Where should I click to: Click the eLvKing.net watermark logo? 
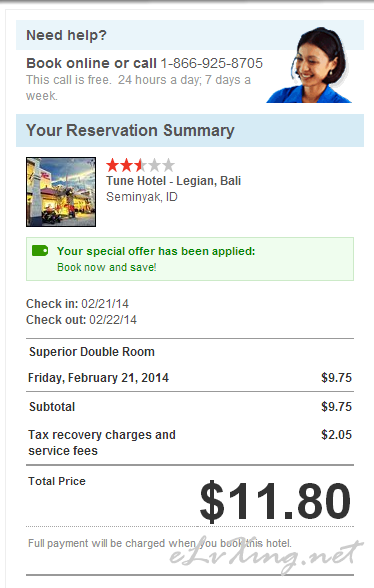point(266,555)
